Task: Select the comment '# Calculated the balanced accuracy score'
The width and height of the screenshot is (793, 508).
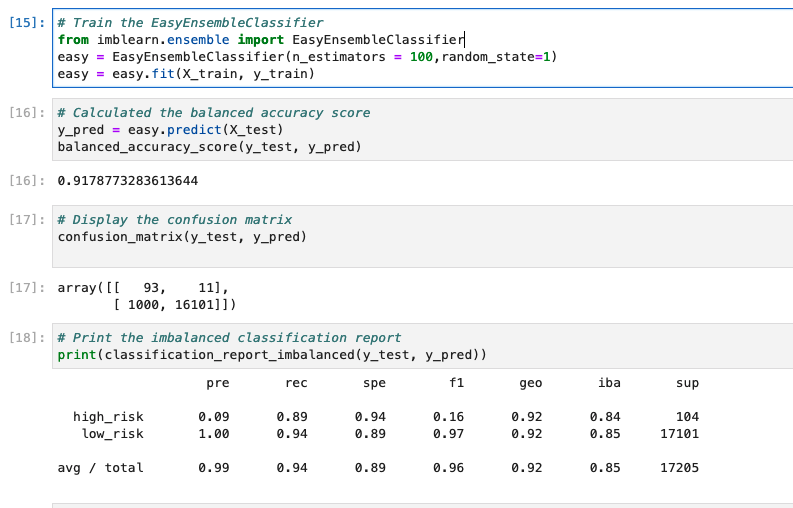Action: 214,112
